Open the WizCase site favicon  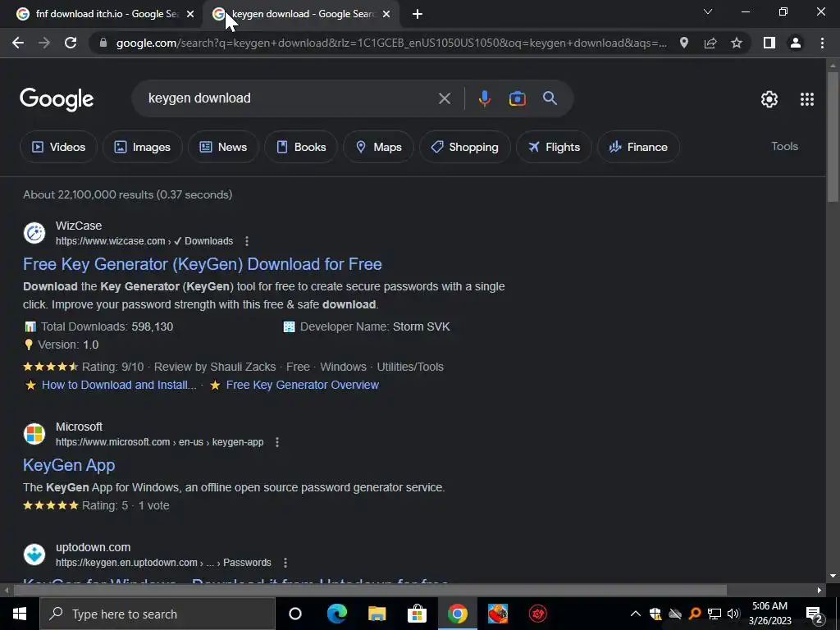pos(34,233)
